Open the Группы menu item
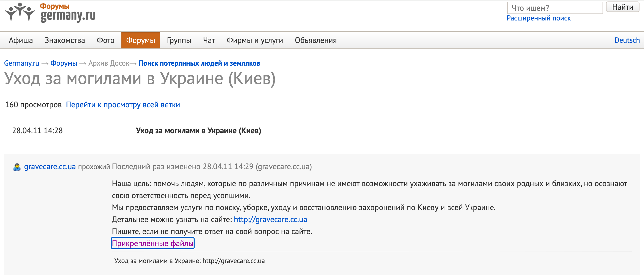644x275 pixels. (x=179, y=40)
